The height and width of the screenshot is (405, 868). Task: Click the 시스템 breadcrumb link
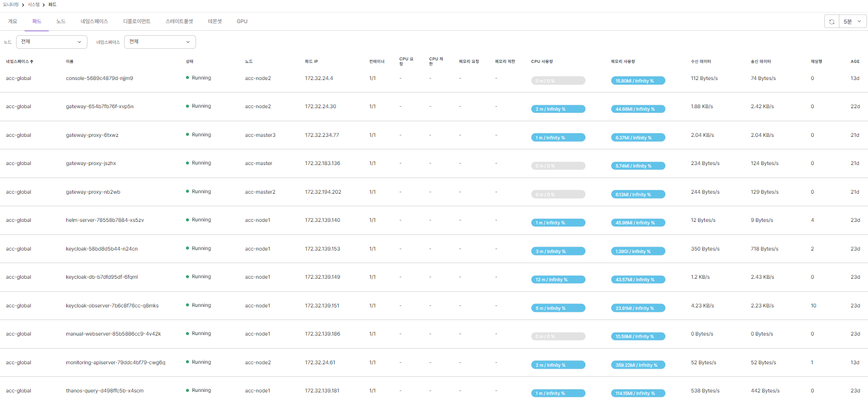click(34, 5)
